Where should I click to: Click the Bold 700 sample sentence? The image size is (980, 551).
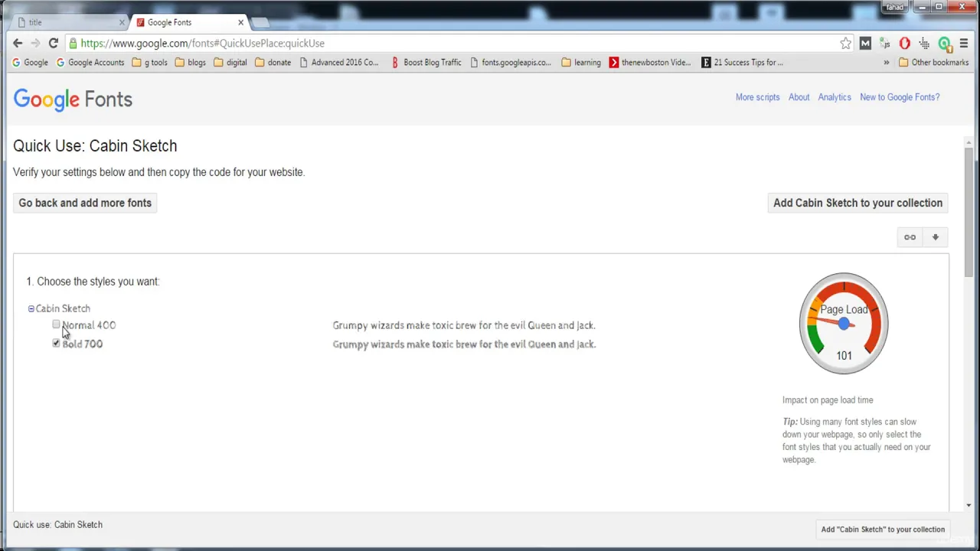(464, 344)
